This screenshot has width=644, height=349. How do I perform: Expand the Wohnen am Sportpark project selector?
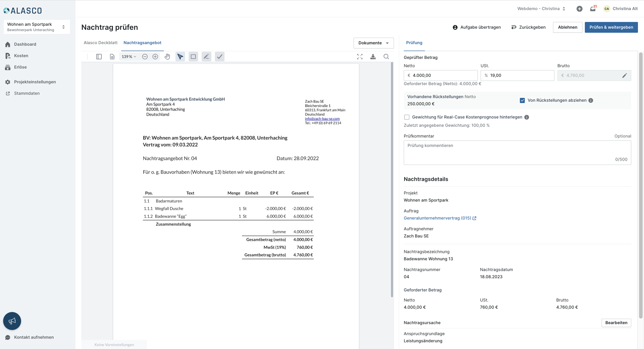click(37, 27)
